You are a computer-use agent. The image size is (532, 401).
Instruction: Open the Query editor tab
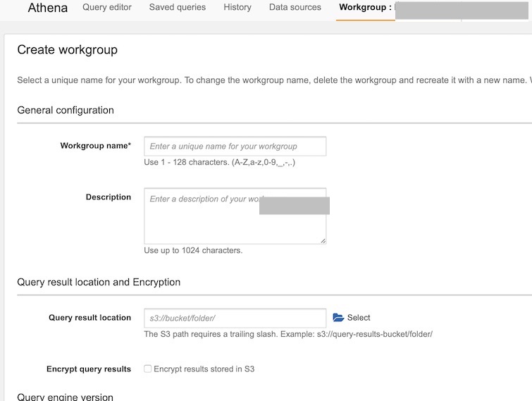pos(107,8)
